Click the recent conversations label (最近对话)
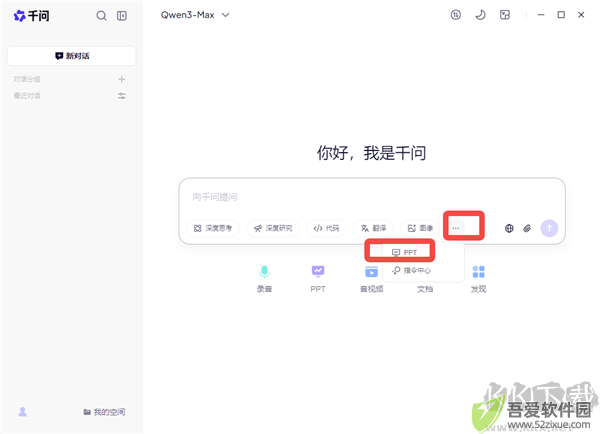Image resolution: width=600 pixels, height=434 pixels. (27, 96)
